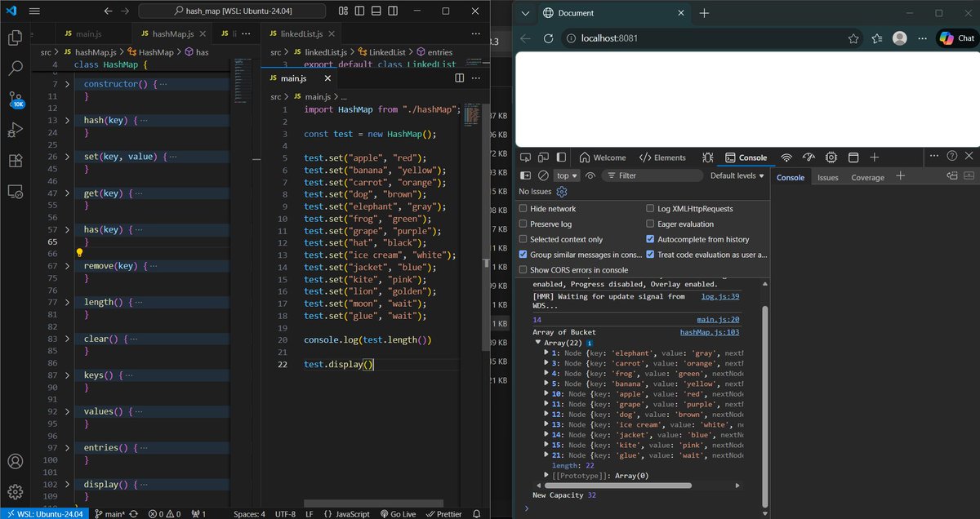
Task: Enable the Hide network checkbox
Action: coord(523,209)
